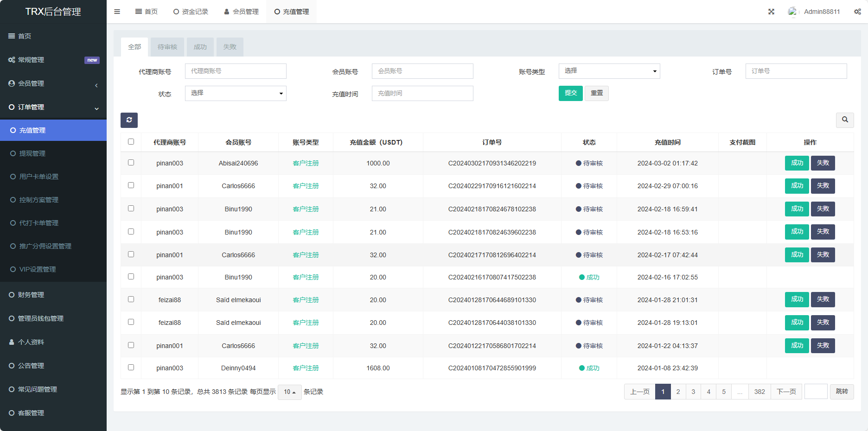Focus the 会员账号 input field

422,71
